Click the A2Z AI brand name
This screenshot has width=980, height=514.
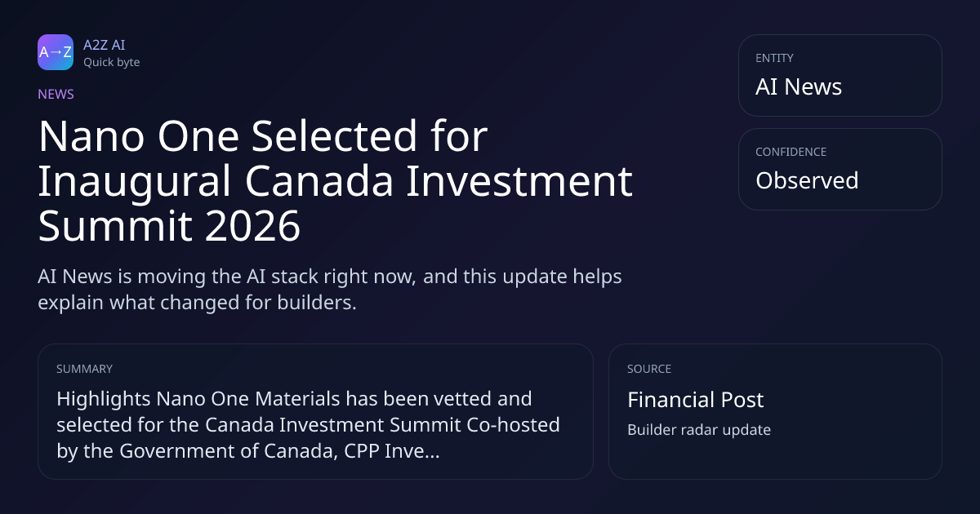[104, 45]
